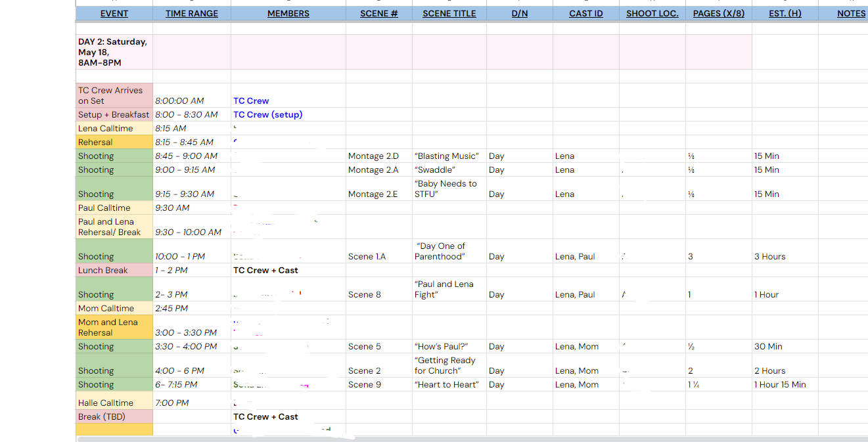The image size is (868, 442).
Task: Click the 'Scene 1.A' cell
Action: [x=379, y=251]
